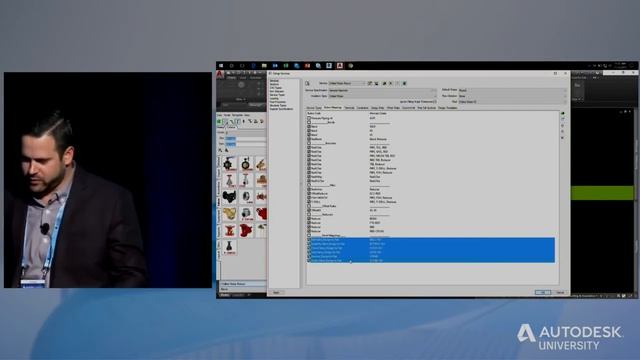Screen dimensions: 640x360
Task: Open the Service dropdown at the dialog top
Action: [347, 83]
